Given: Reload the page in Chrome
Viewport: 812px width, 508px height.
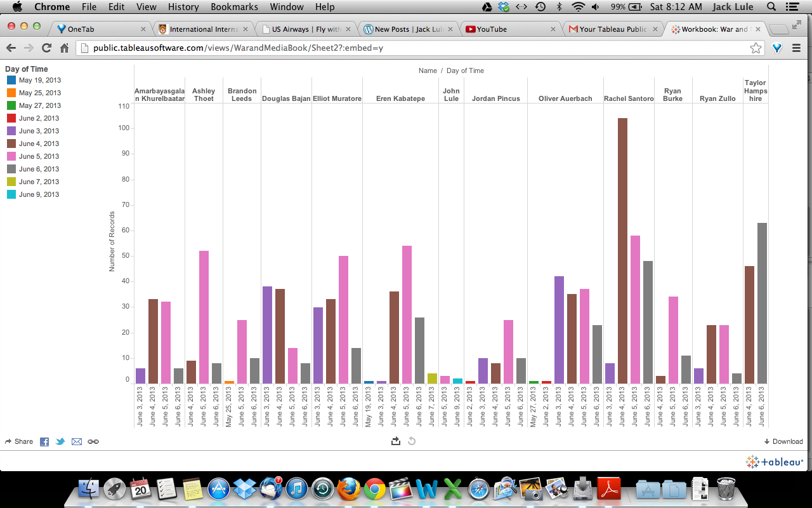Looking at the screenshot, I should pos(46,48).
